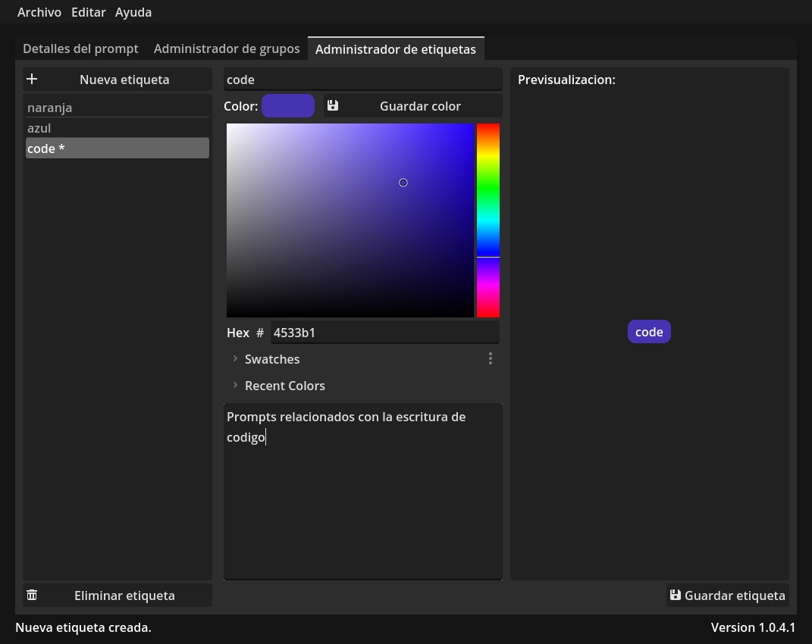Click inside the saturation-value color gradient area
Image resolution: width=812 pixels, height=644 pixels.
350,220
